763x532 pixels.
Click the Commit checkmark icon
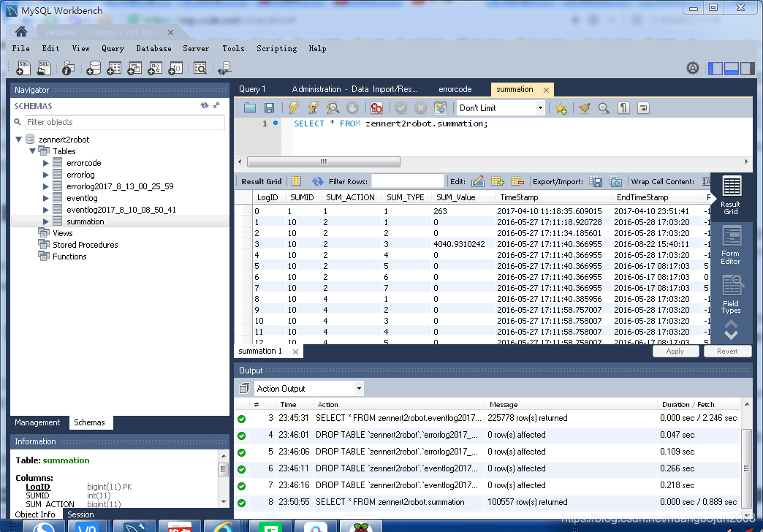pyautogui.click(x=401, y=107)
